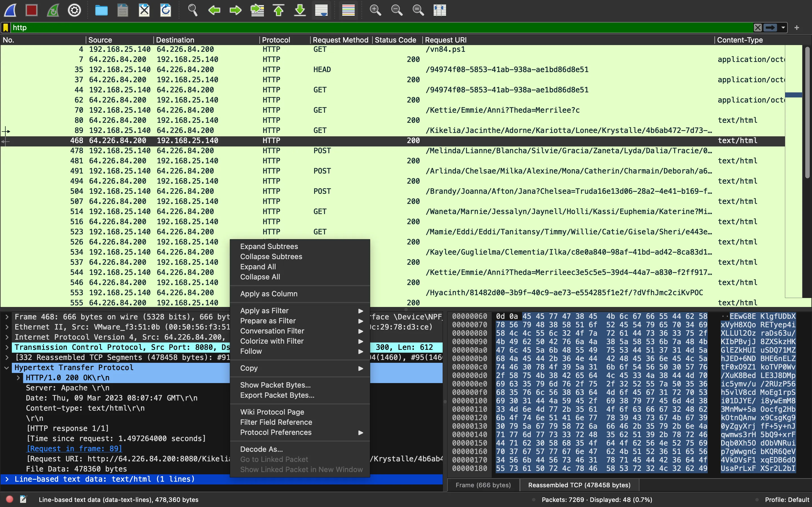
Task: Click the zoom out magnifier icon
Action: [396, 10]
